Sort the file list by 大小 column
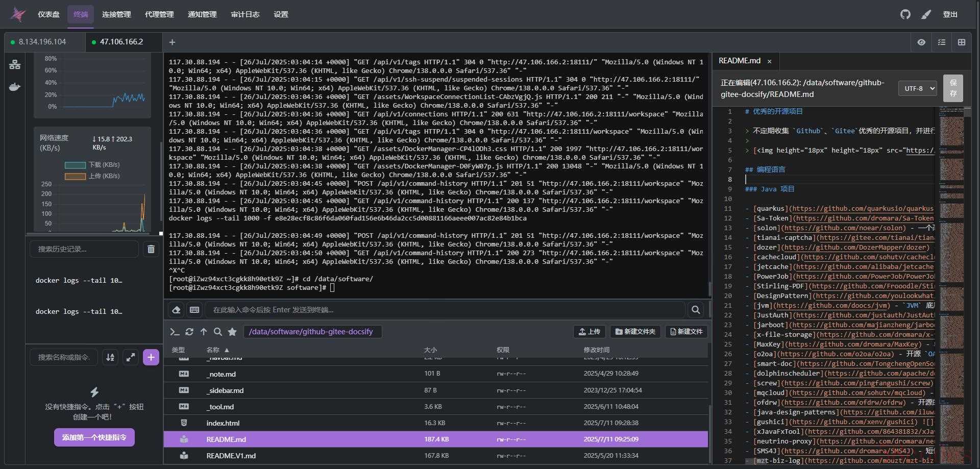Screen dimensions: 980x469 click(430, 350)
